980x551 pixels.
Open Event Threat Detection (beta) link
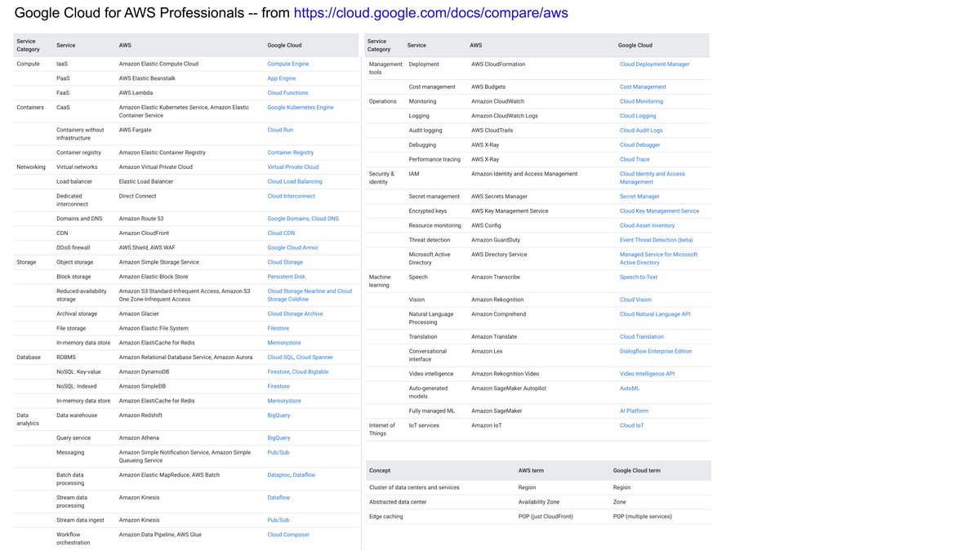click(656, 241)
